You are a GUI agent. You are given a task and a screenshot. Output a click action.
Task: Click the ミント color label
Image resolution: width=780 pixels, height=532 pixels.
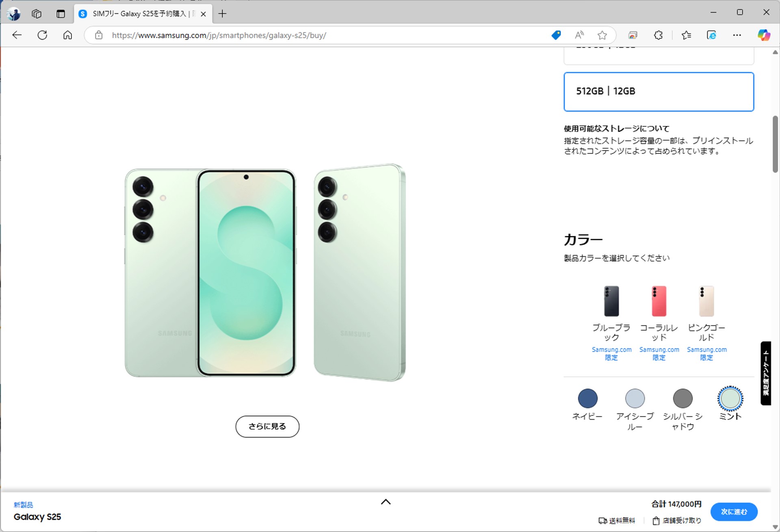[730, 416]
